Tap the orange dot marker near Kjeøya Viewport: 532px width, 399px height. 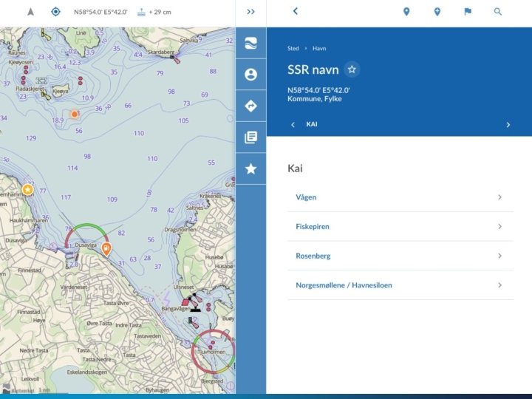coord(75,115)
